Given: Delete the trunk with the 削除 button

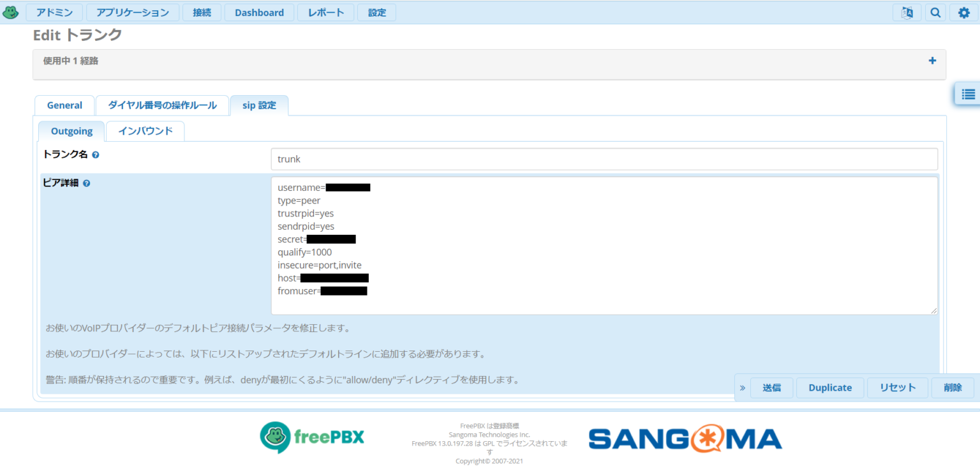Looking at the screenshot, I should 953,387.
